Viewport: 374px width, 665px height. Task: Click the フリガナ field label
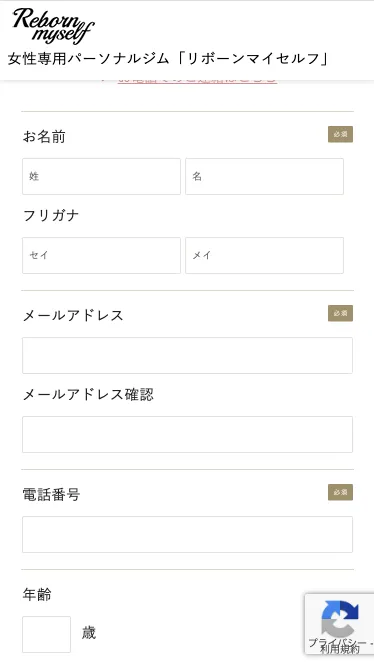point(51,215)
